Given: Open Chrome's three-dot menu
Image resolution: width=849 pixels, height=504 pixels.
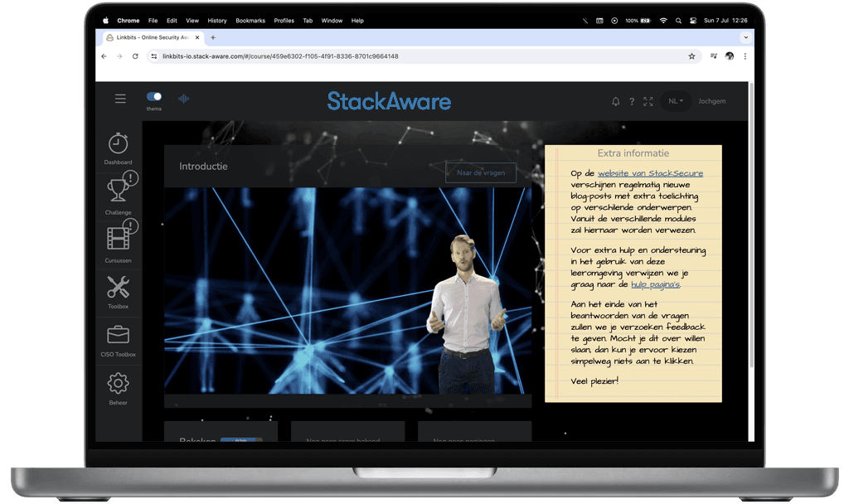Looking at the screenshot, I should pyautogui.click(x=745, y=56).
